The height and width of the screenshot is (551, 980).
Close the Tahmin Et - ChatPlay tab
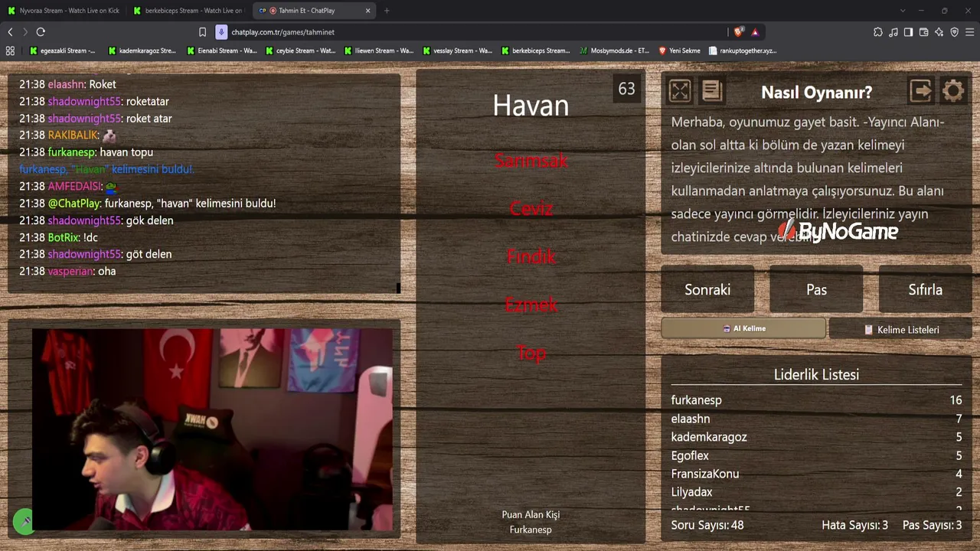(367, 11)
